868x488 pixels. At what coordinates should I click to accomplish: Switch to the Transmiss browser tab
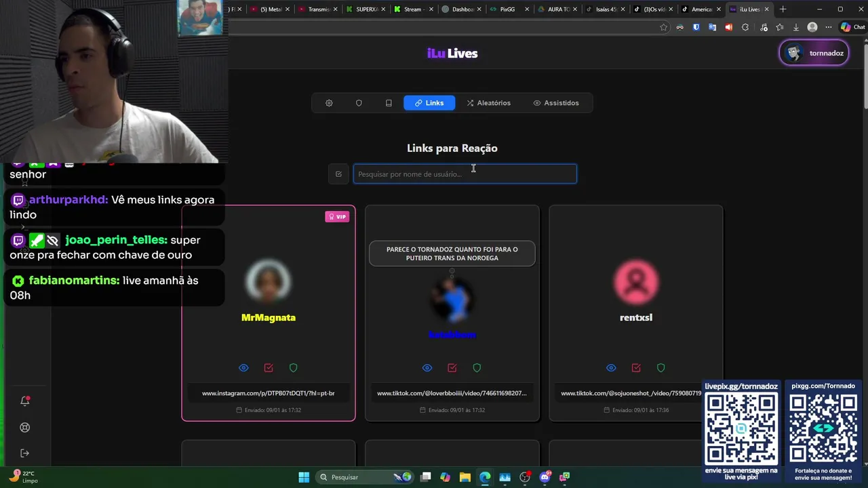click(317, 9)
